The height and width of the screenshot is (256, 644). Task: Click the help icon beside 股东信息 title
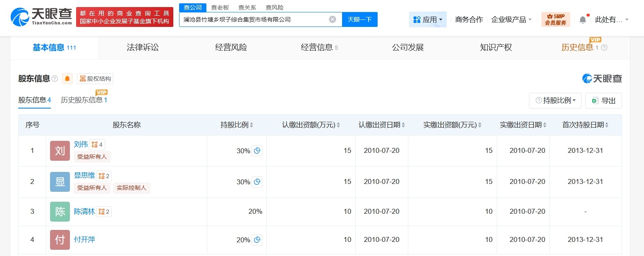[x=55, y=78]
